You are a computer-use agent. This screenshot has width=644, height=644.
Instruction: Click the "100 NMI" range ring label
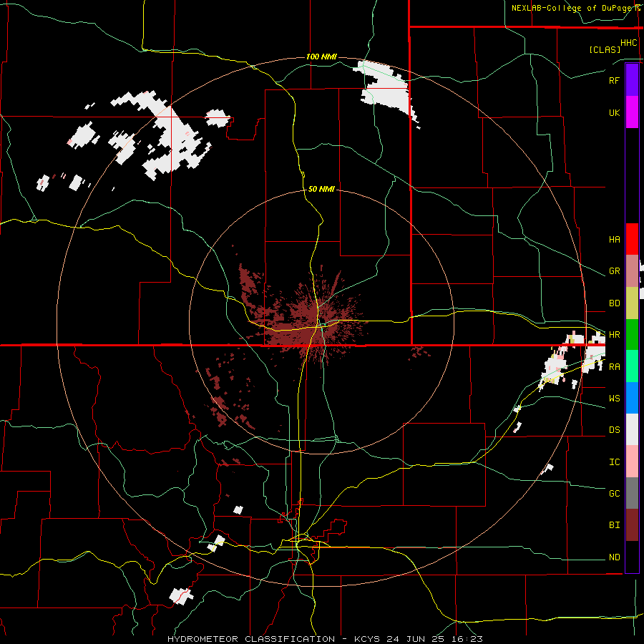pos(321,57)
